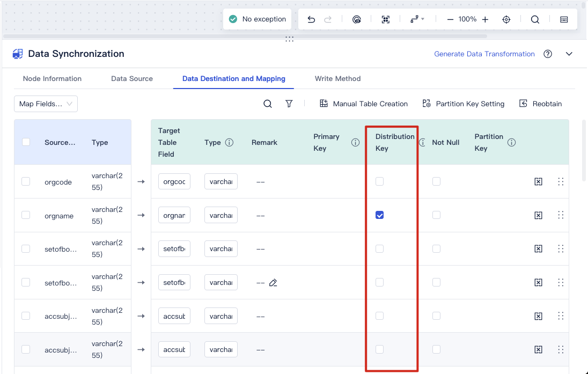Open Partition Key Setting
This screenshot has width=588, height=374.
[463, 104]
